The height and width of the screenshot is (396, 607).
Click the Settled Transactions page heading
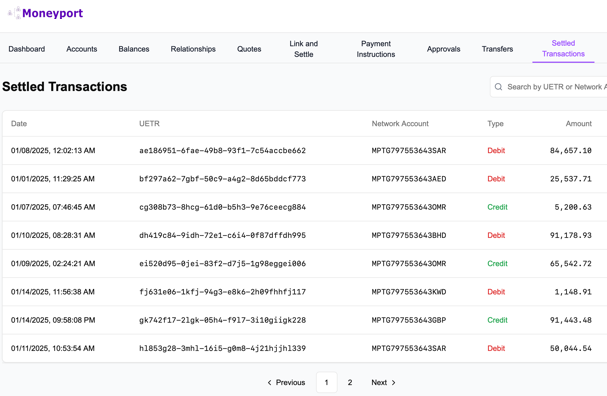pos(65,87)
